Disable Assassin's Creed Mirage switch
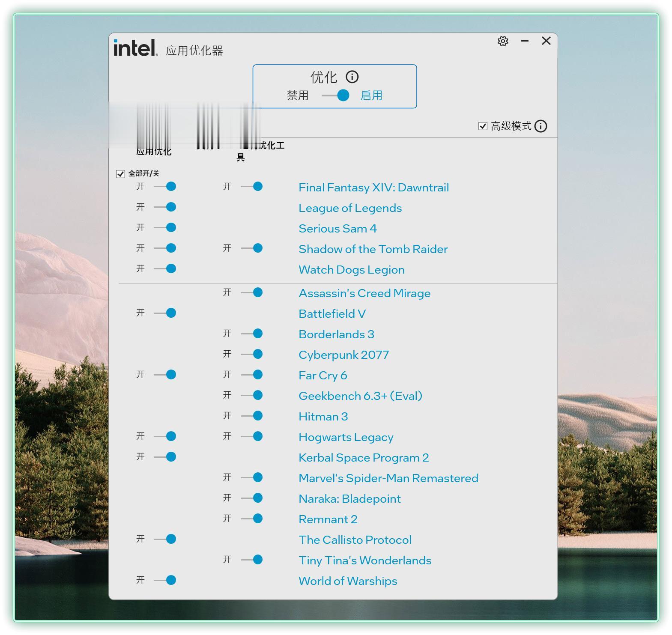Viewport: 672px width, 635px height. [252, 292]
